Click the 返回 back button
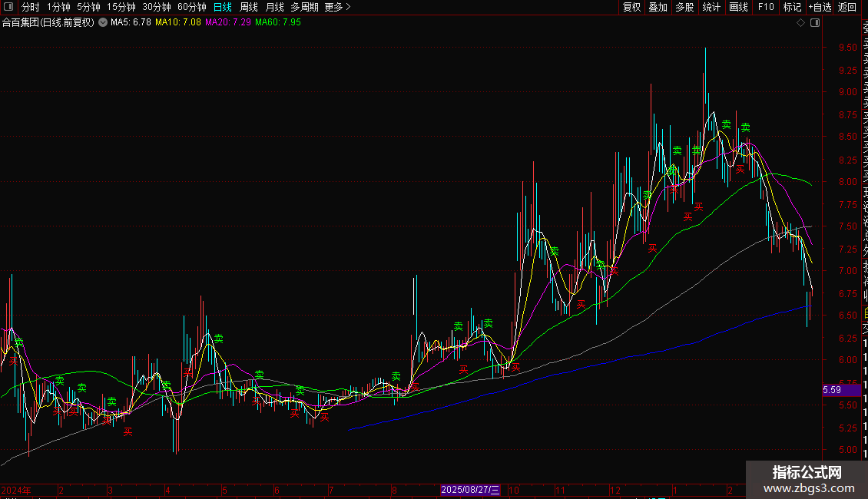Screen dimensions: 868x499 [x=847, y=7]
